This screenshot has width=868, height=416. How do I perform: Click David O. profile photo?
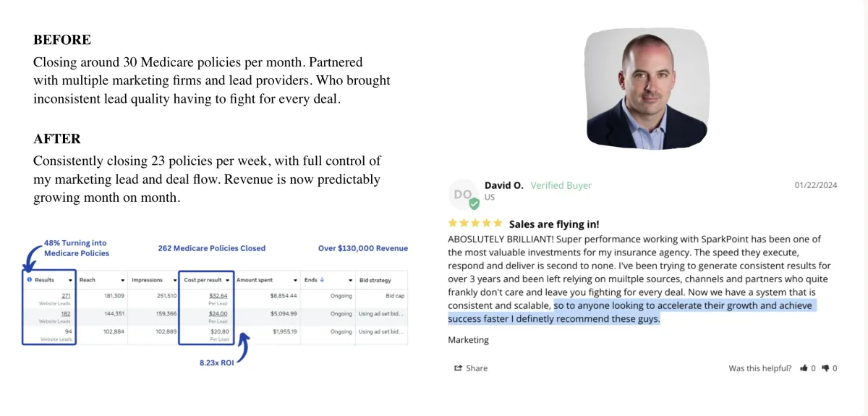point(646,89)
